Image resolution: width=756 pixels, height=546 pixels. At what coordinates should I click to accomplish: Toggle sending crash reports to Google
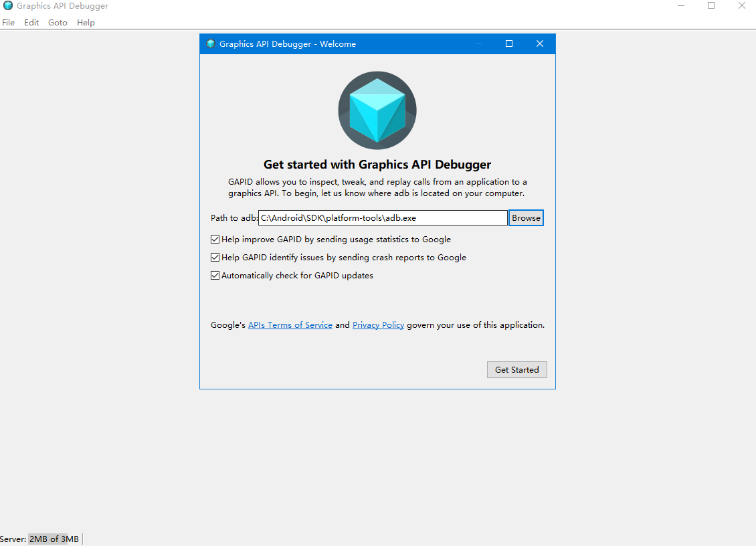click(215, 258)
